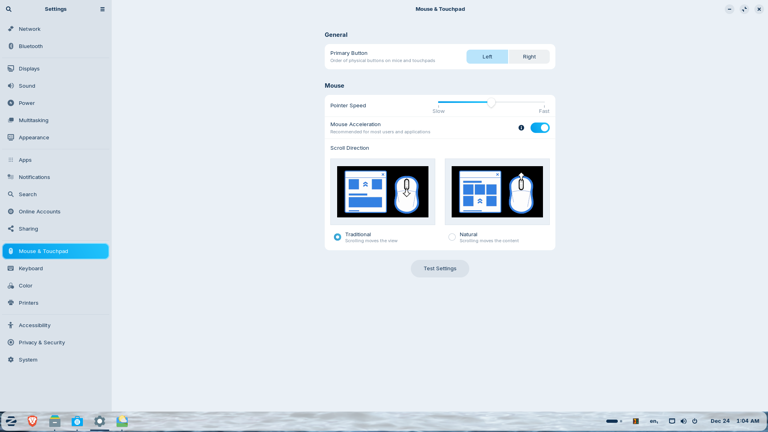Screen dimensions: 768x432
Task: Click the Bluetooth icon in sidebar
Action: (x=11, y=46)
